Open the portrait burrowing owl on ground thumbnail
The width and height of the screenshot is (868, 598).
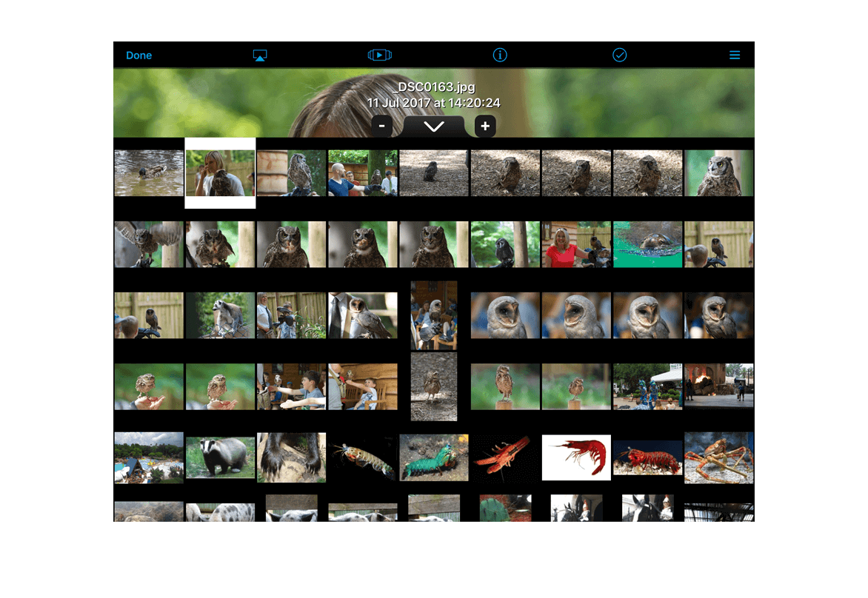pyautogui.click(x=434, y=386)
